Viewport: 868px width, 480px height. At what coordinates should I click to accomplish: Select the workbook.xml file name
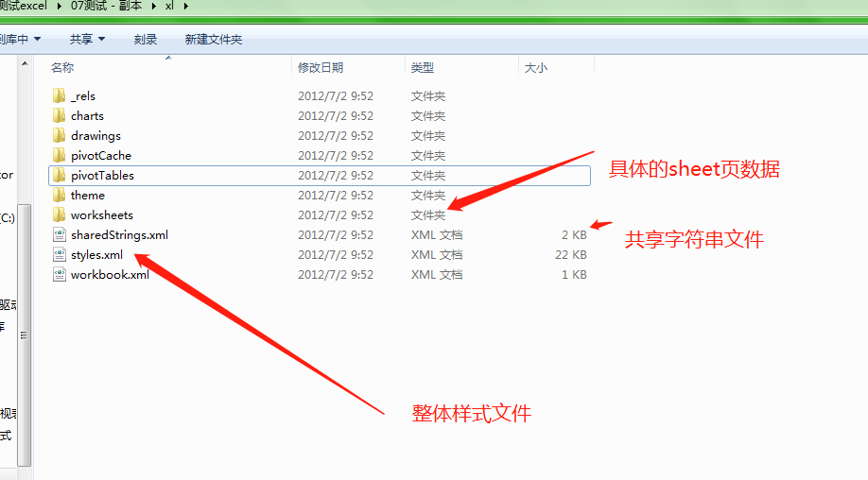(x=111, y=275)
